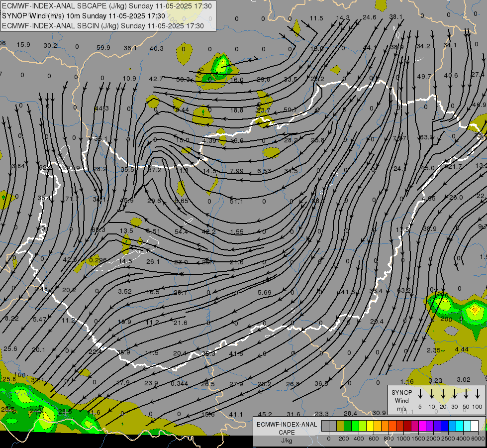
Task: Click the 'ECMWF-INDEX-ANAL CAPE J/kg' legend label
Action: point(287,433)
